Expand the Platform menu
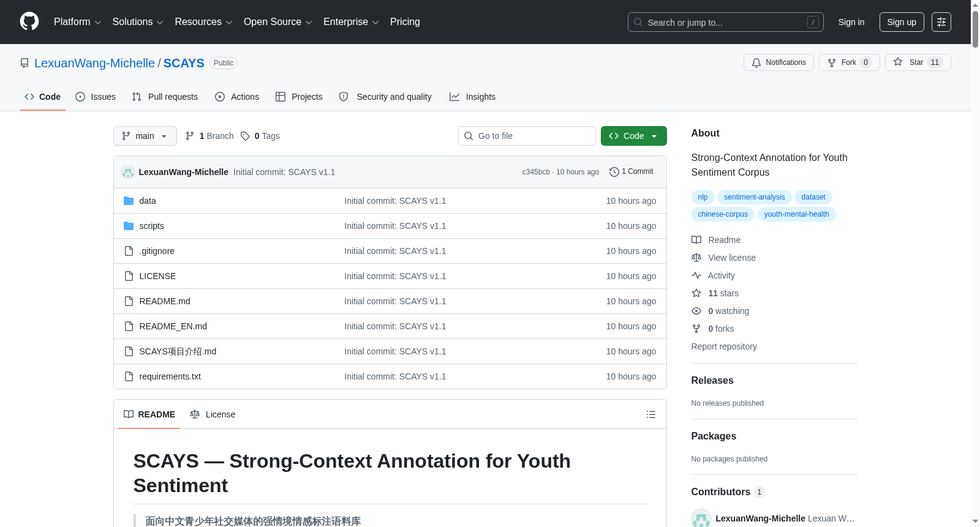 pyautogui.click(x=77, y=22)
